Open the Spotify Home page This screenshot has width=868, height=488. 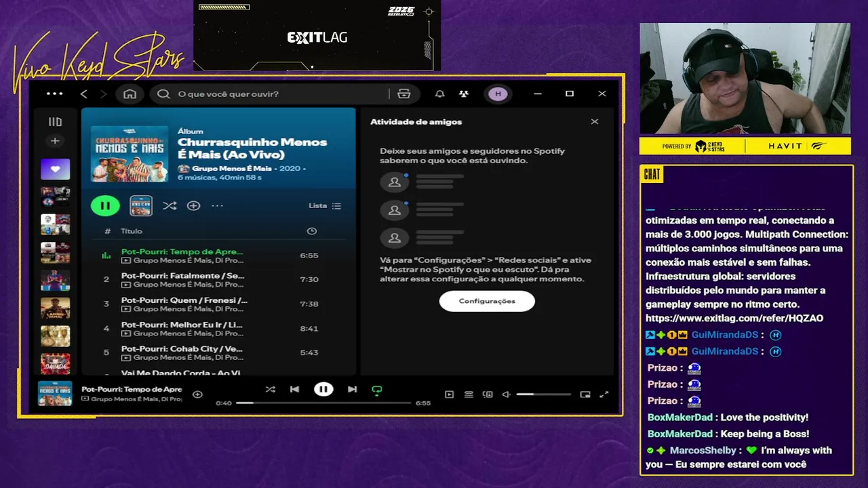[130, 94]
